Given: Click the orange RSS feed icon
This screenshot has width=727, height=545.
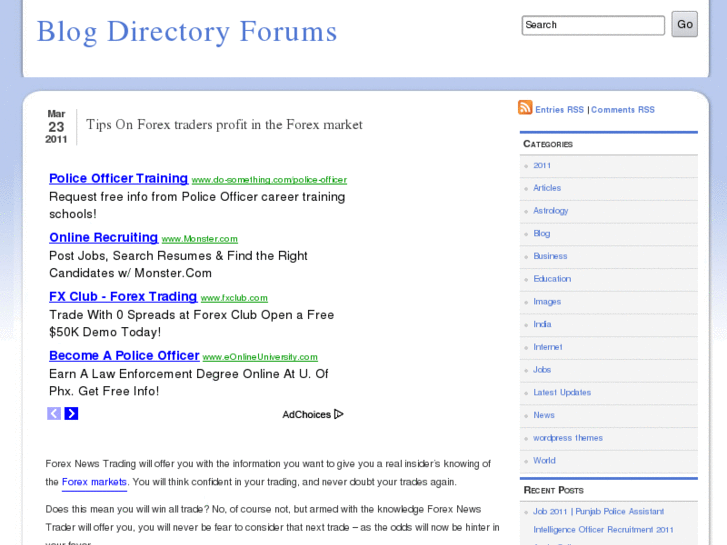Looking at the screenshot, I should point(525,107).
